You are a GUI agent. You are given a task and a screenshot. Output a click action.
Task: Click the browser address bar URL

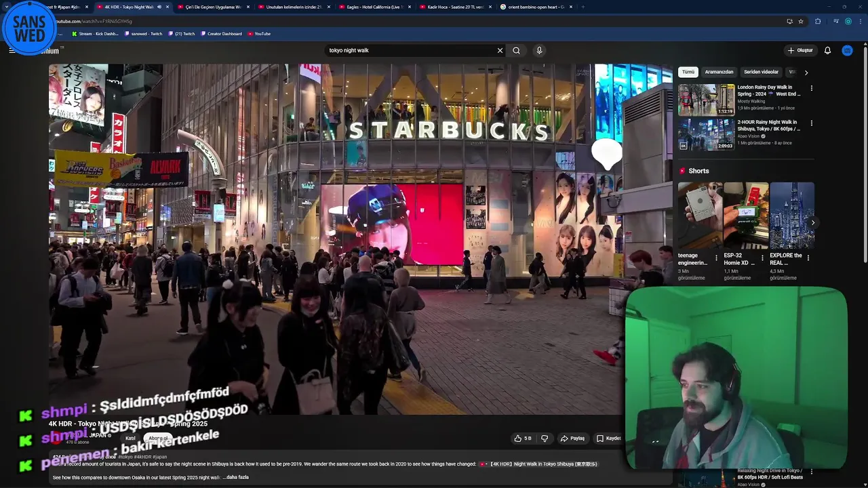click(x=94, y=21)
